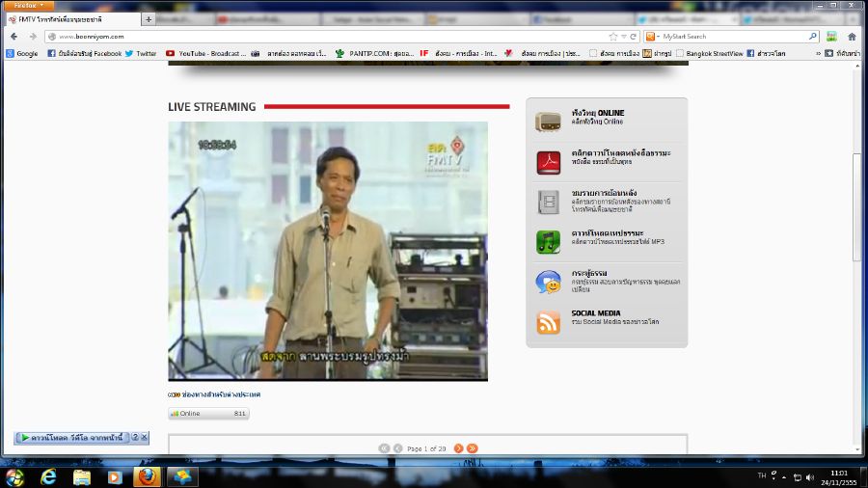The width and height of the screenshot is (868, 488).
Task: Go to the Firefox home page icon
Action: (852, 37)
